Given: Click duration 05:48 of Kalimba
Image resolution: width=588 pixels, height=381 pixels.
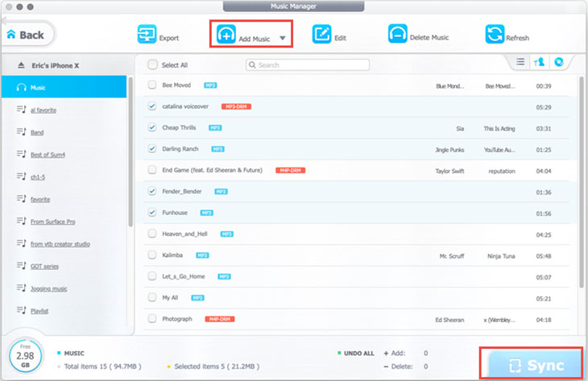Looking at the screenshot, I should coord(544,256).
